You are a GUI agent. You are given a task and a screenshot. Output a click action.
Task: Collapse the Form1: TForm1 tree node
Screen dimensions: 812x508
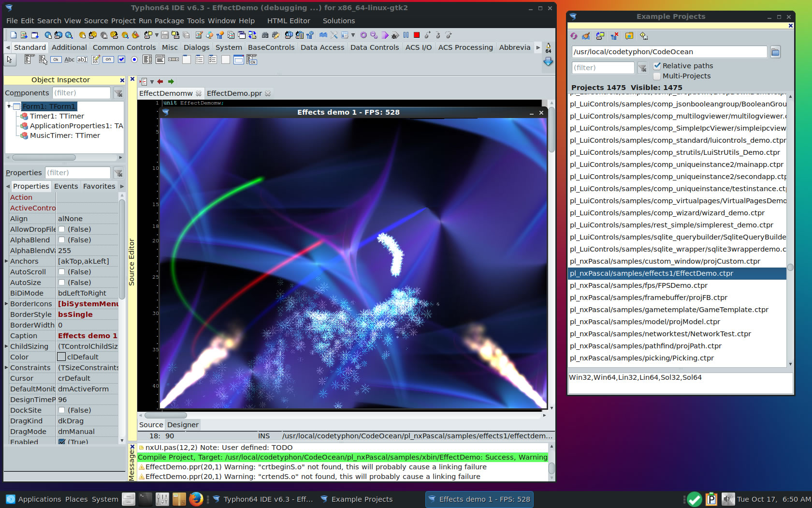9,106
